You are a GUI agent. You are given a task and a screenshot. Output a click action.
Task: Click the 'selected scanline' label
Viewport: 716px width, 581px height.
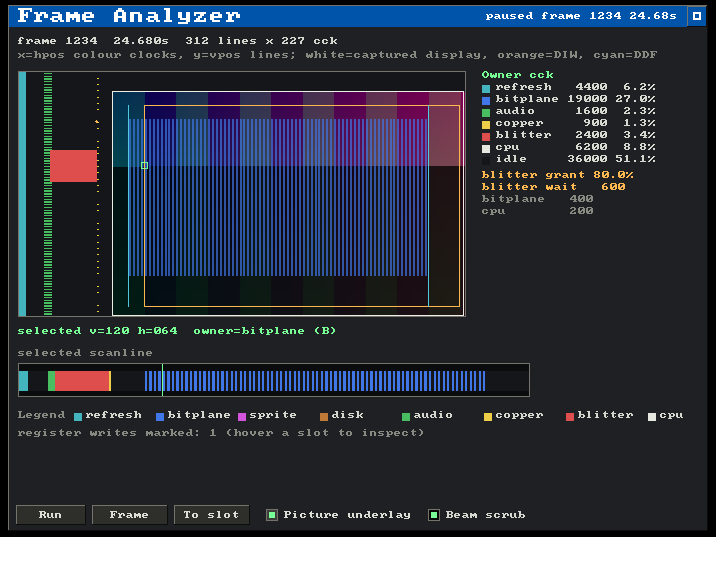pos(85,353)
